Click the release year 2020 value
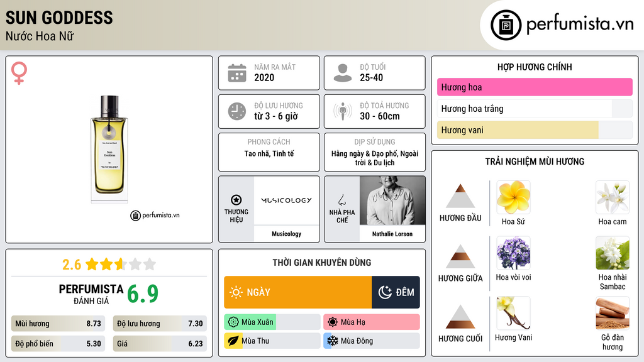 pos(264,77)
